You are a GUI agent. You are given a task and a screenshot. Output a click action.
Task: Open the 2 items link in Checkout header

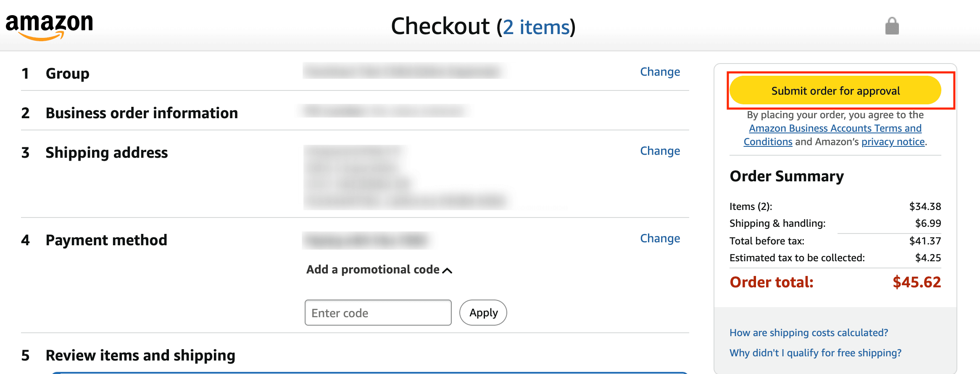[x=537, y=27]
